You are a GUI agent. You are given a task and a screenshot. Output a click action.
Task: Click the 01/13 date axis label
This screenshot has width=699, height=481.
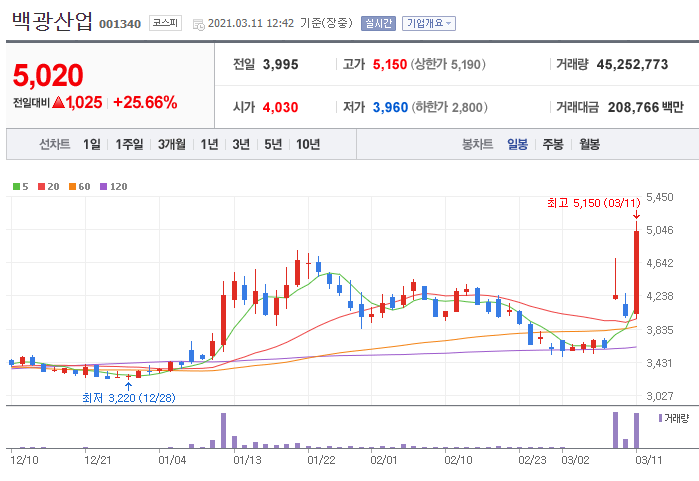[247, 460]
